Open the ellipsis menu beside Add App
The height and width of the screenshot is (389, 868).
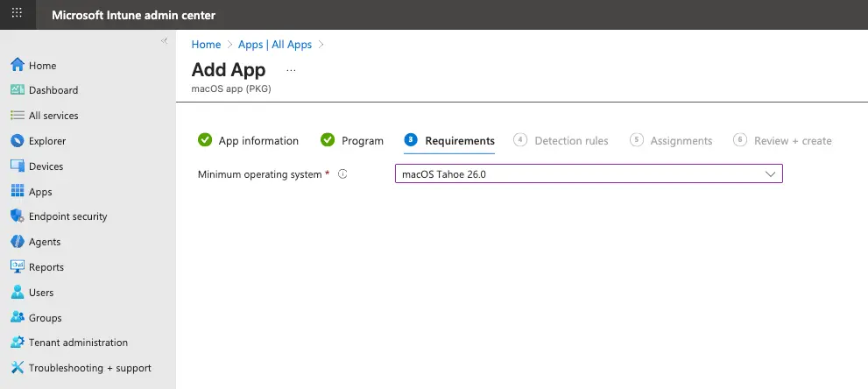click(291, 70)
